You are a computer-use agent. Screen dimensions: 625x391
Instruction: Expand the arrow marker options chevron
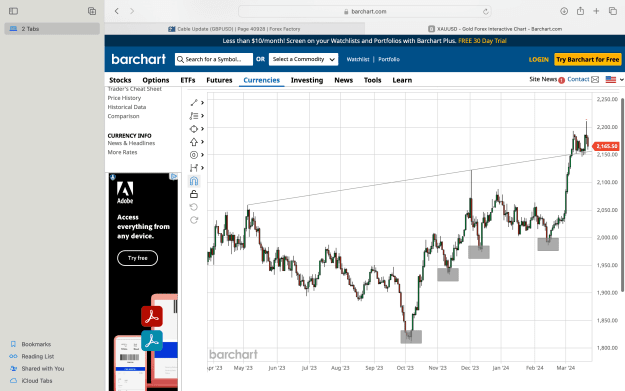point(202,142)
